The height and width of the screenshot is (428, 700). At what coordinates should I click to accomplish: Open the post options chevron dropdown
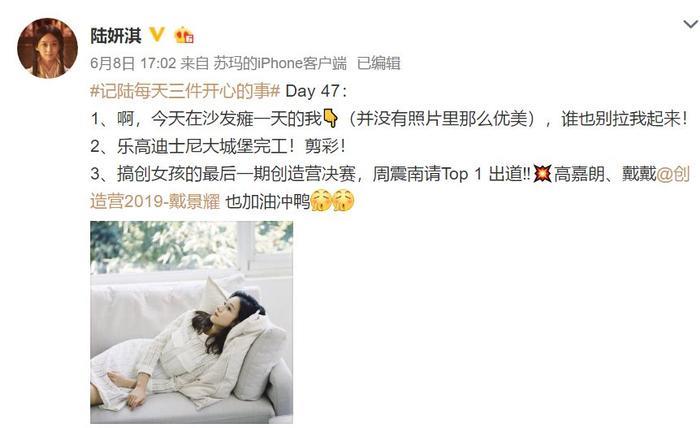691,24
